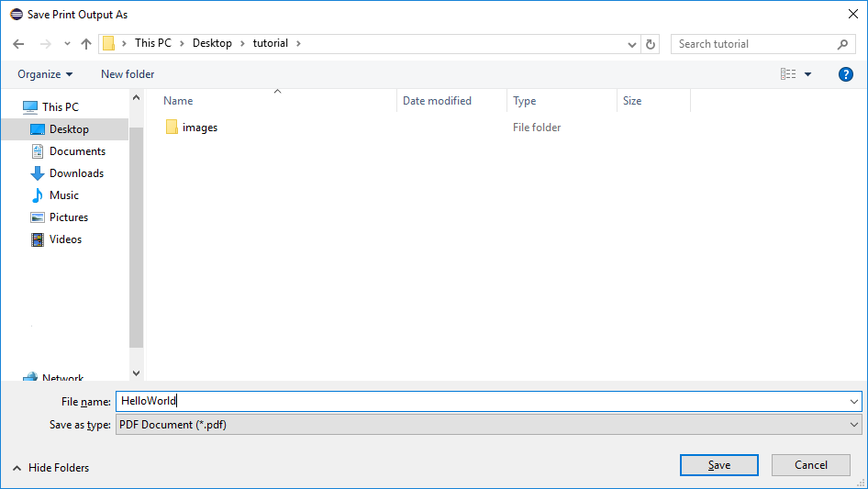Cancel the save dialog
Viewport: 868px width, 489px height.
(x=810, y=465)
